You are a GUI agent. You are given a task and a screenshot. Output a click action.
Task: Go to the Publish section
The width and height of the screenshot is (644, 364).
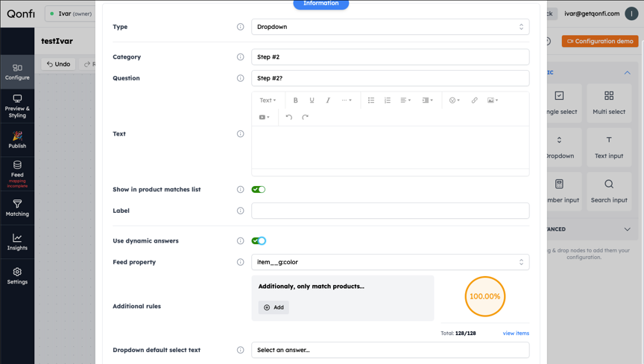coord(17,140)
